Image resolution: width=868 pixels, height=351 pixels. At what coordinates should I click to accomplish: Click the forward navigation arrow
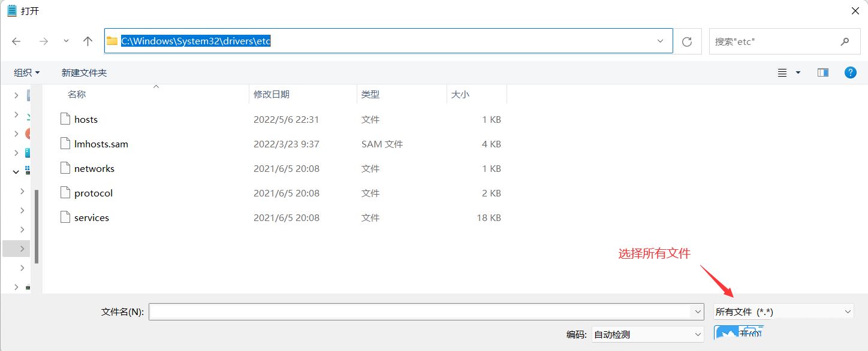pos(43,41)
